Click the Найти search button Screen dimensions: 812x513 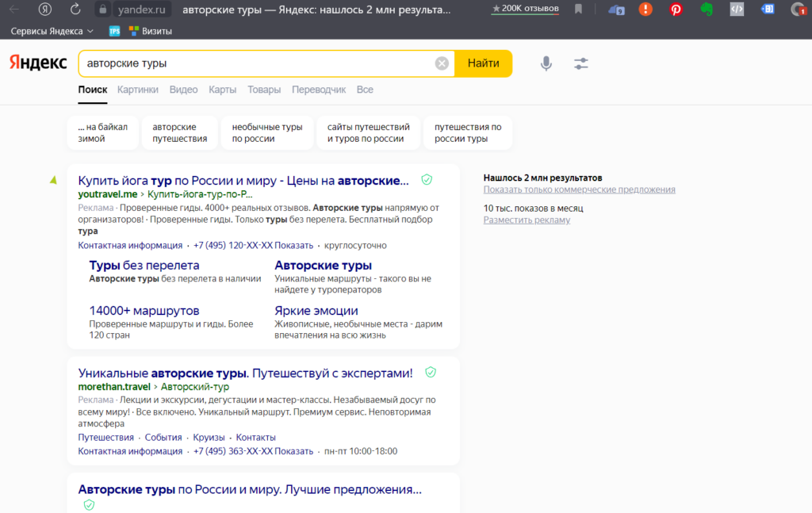(x=483, y=63)
